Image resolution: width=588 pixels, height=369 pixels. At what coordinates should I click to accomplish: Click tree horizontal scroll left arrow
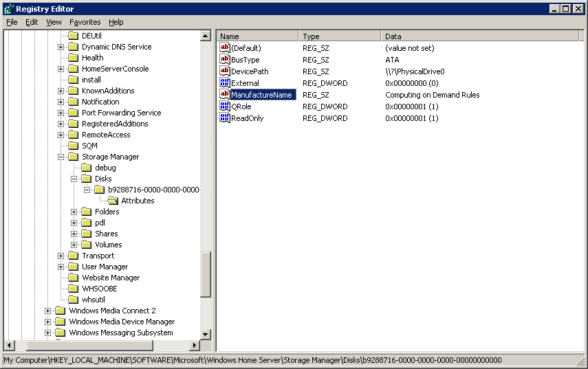(10, 345)
